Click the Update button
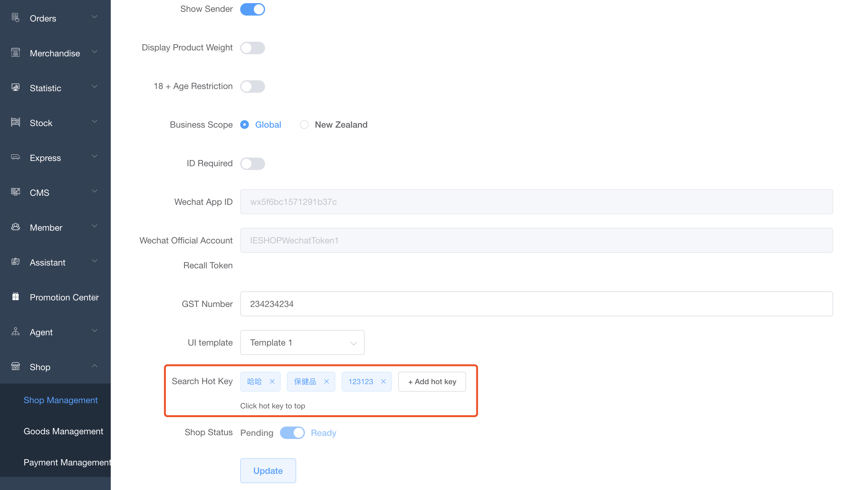The height and width of the screenshot is (490, 868). point(268,470)
